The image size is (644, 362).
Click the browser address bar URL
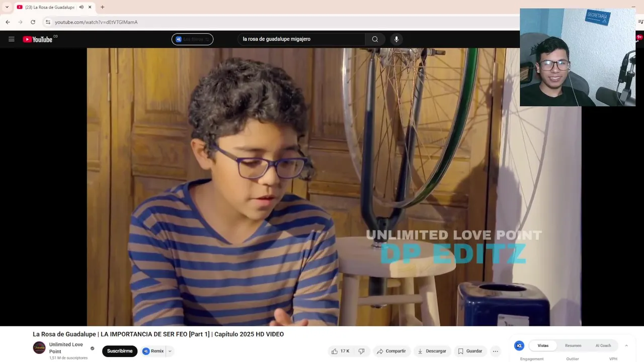point(96,22)
